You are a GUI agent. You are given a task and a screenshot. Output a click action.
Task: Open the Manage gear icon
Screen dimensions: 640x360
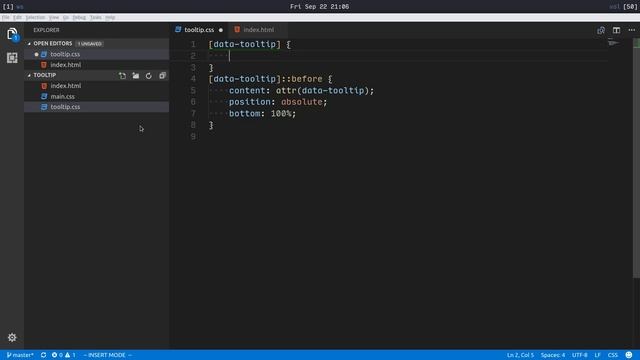(12, 338)
